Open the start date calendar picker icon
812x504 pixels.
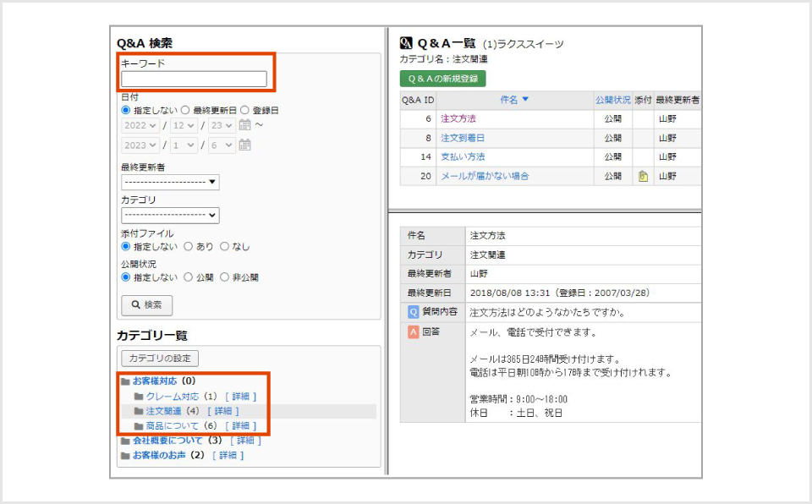click(245, 124)
